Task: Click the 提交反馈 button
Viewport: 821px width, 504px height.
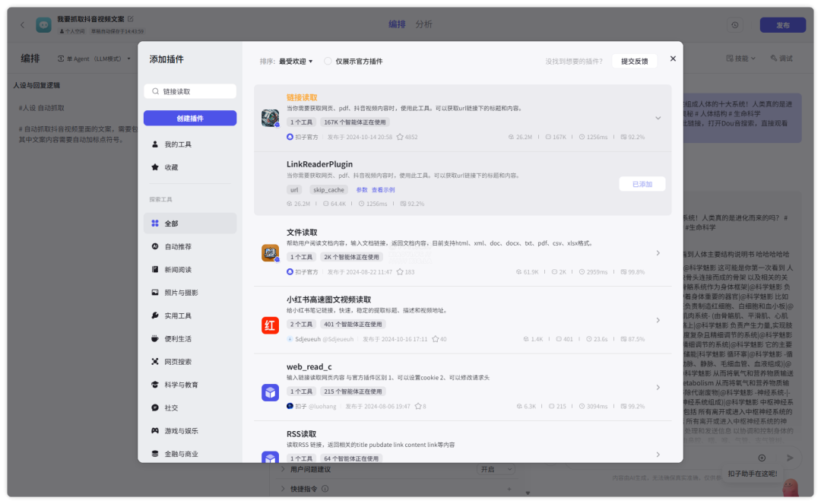Action: pos(635,62)
